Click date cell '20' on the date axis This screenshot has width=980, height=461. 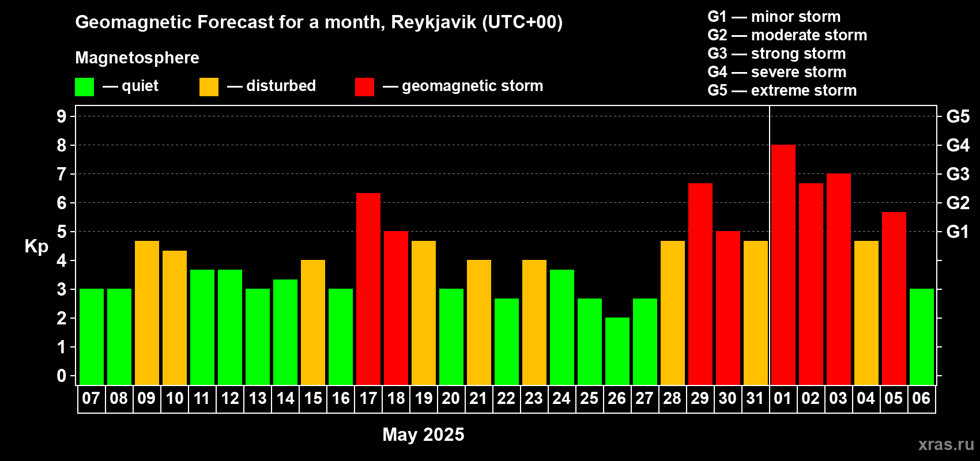click(x=451, y=399)
